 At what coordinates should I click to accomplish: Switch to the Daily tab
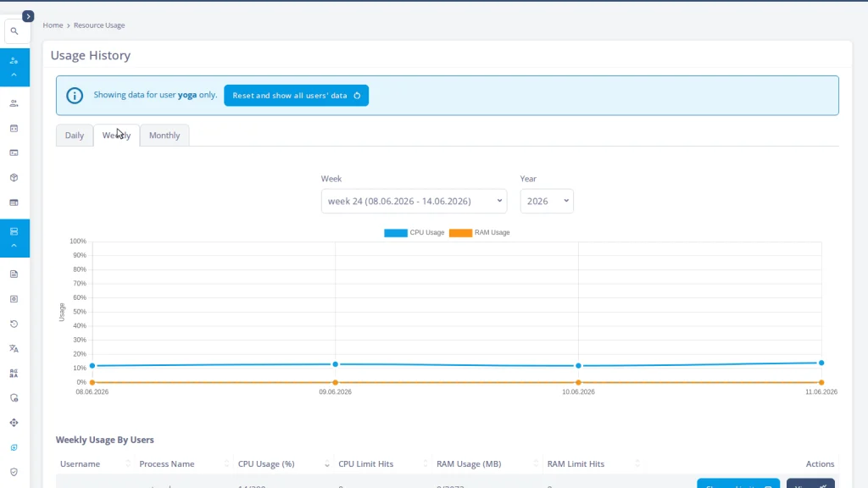pyautogui.click(x=75, y=135)
